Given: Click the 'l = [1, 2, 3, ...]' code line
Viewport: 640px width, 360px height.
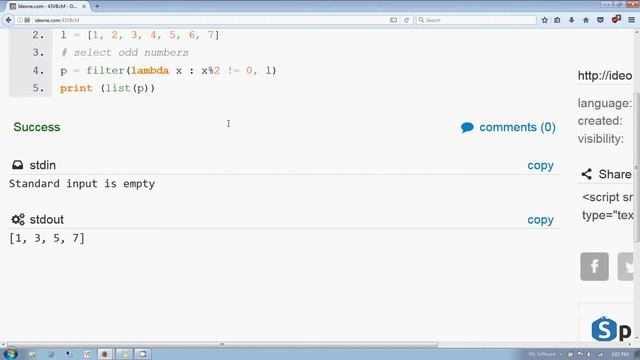Looking at the screenshot, I should [140, 35].
